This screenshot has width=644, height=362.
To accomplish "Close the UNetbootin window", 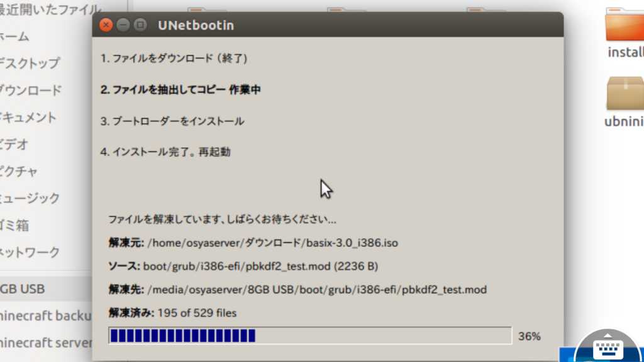I will pos(106,25).
